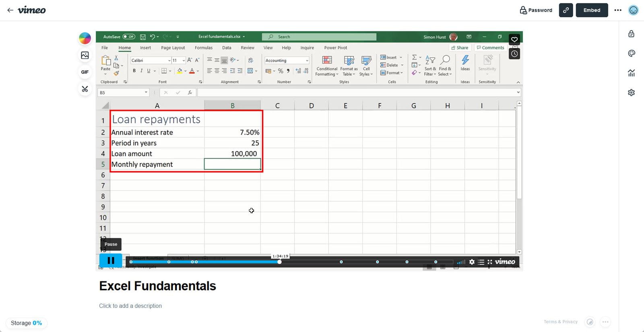The image size is (644, 332).
Task: Go back using the arrow next to Vimeo logo
Action: (10, 10)
